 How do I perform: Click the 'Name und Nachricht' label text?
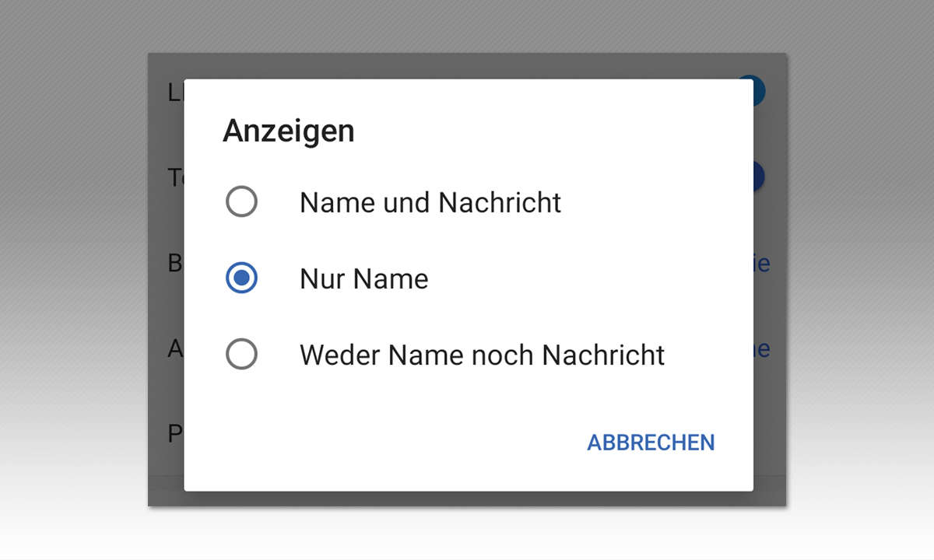tap(430, 203)
